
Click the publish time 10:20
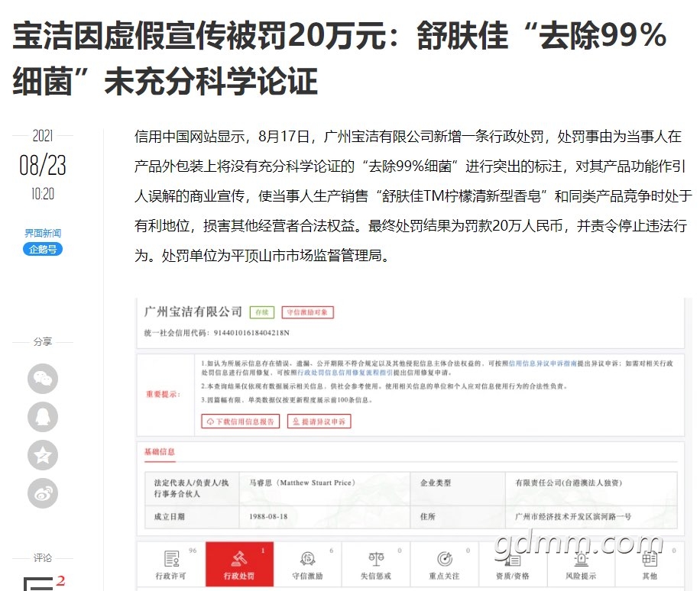[43, 194]
